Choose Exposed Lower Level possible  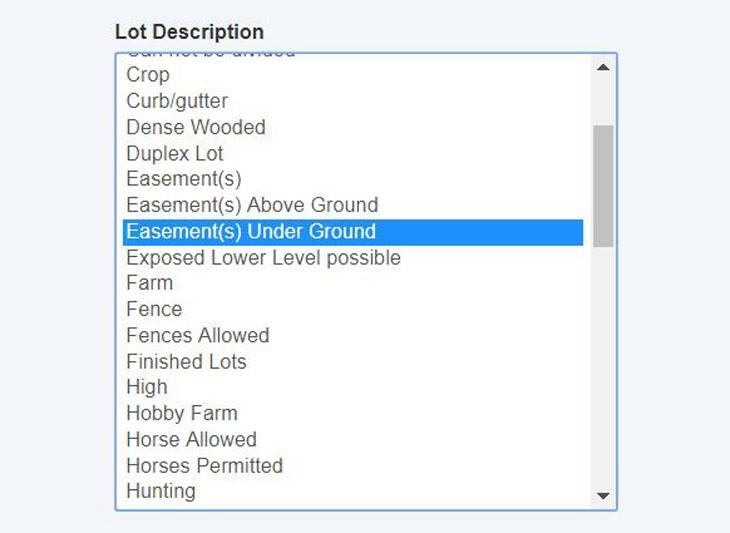(x=263, y=258)
